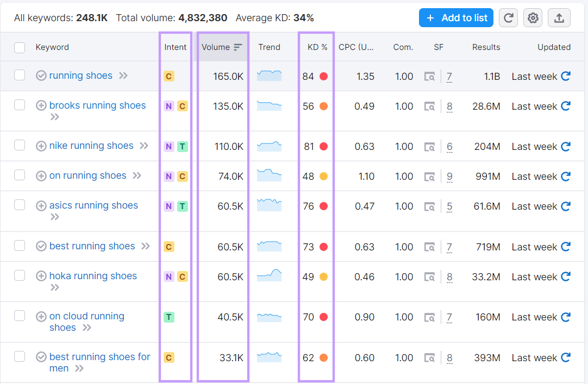Check the 'on cloud running shoes' row checkbox
The width and height of the screenshot is (588, 384).
click(20, 316)
